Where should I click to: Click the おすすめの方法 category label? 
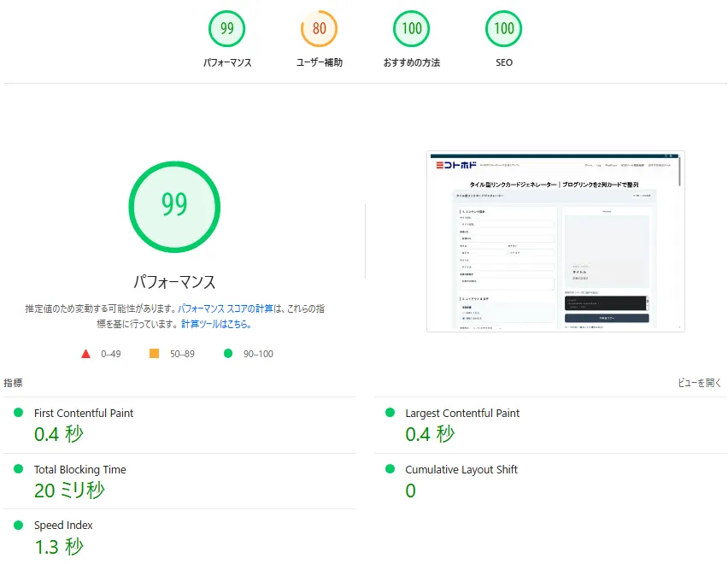pos(411,62)
